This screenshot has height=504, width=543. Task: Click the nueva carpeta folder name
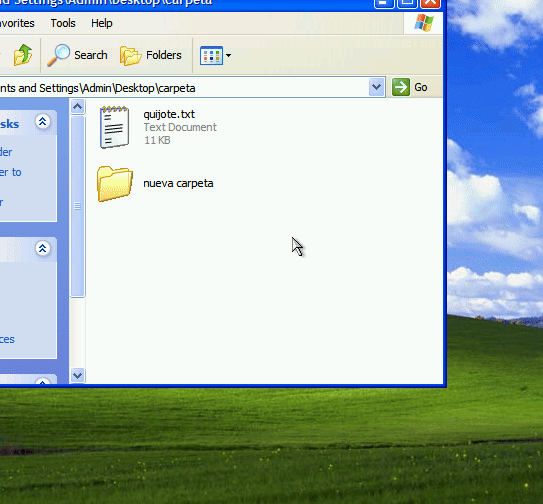point(178,183)
